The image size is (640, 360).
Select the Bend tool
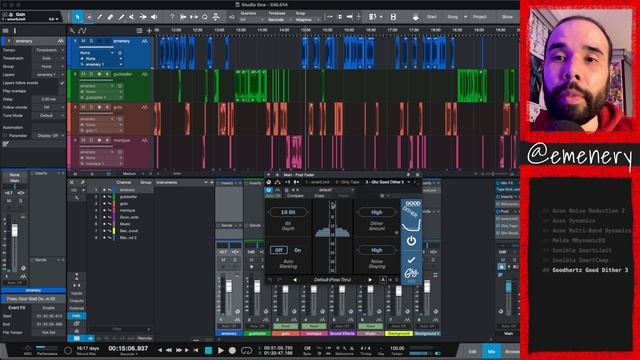tap(143, 17)
